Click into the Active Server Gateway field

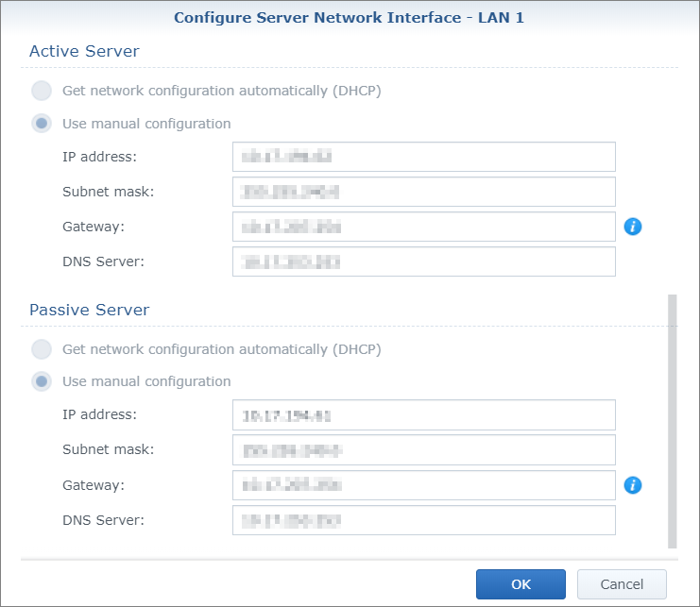pos(423,227)
